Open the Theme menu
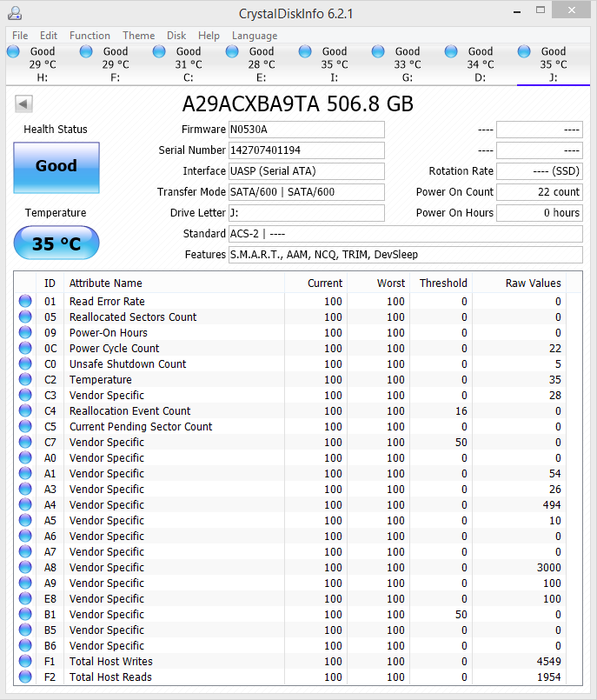 click(x=138, y=36)
